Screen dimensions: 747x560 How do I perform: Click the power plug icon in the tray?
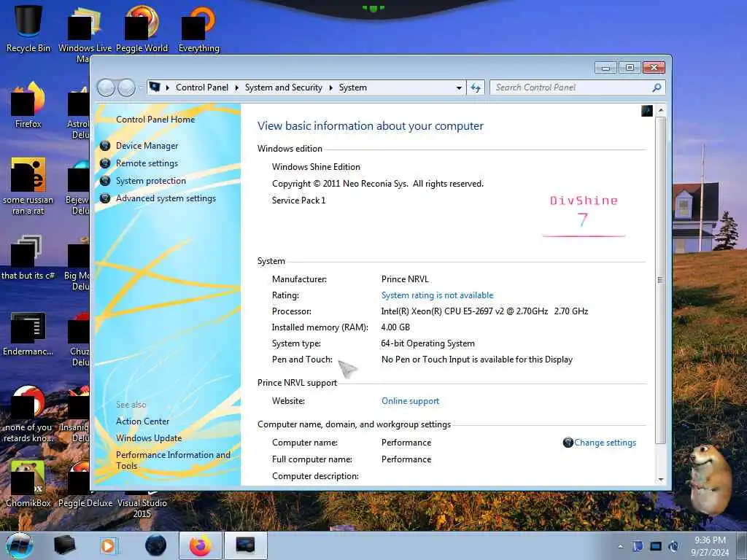tap(673, 546)
